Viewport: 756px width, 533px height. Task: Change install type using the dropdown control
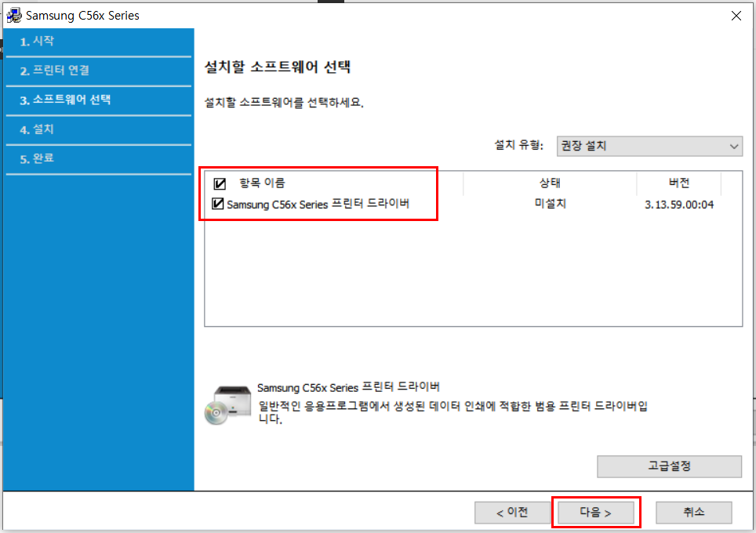(649, 146)
